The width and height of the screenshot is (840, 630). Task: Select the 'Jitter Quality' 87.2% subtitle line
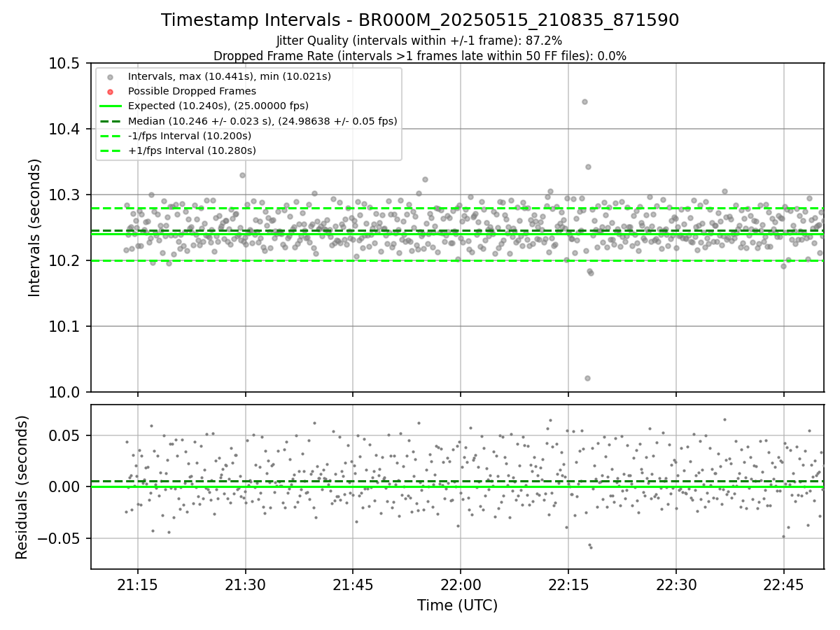[419, 41]
